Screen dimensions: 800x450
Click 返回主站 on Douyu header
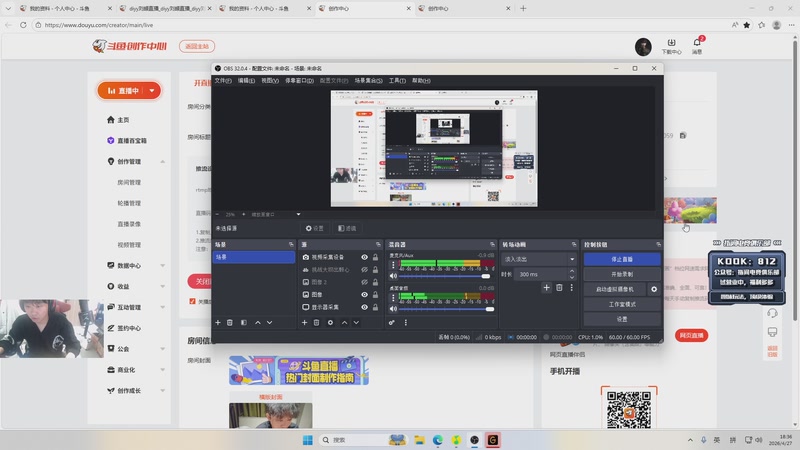click(x=197, y=46)
